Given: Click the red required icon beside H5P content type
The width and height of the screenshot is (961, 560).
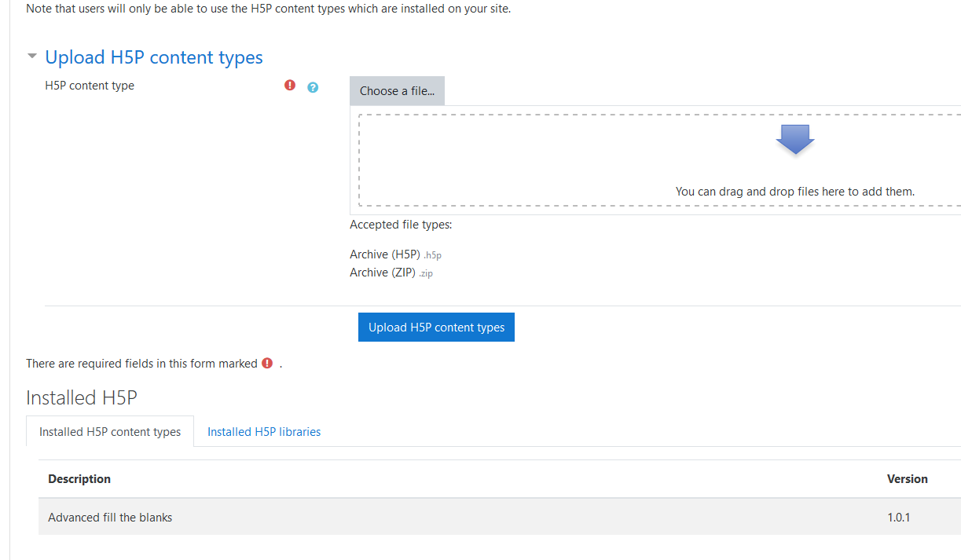Looking at the screenshot, I should click(x=290, y=85).
